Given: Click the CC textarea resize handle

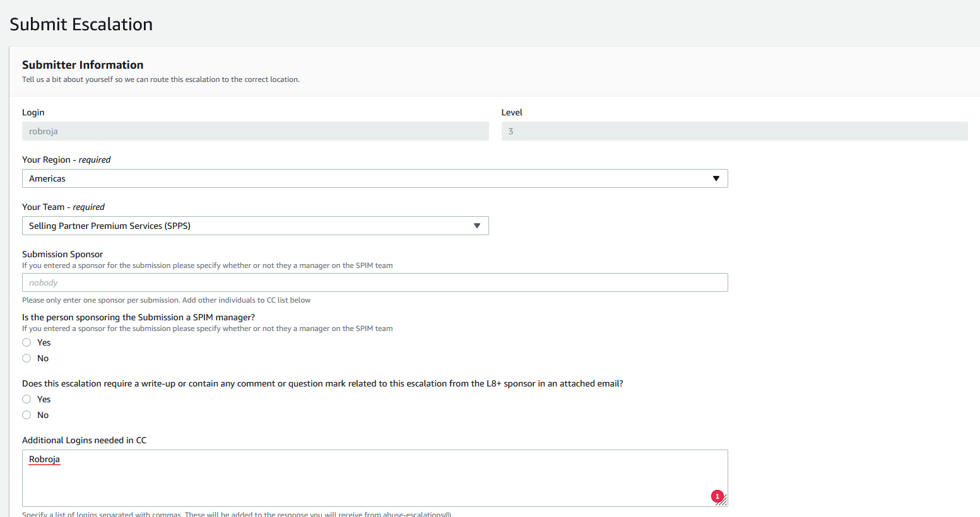Looking at the screenshot, I should click(x=723, y=502).
